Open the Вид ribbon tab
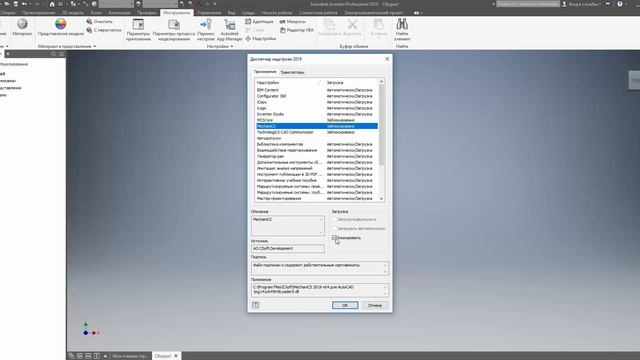The height and width of the screenshot is (360, 640). tap(231, 13)
